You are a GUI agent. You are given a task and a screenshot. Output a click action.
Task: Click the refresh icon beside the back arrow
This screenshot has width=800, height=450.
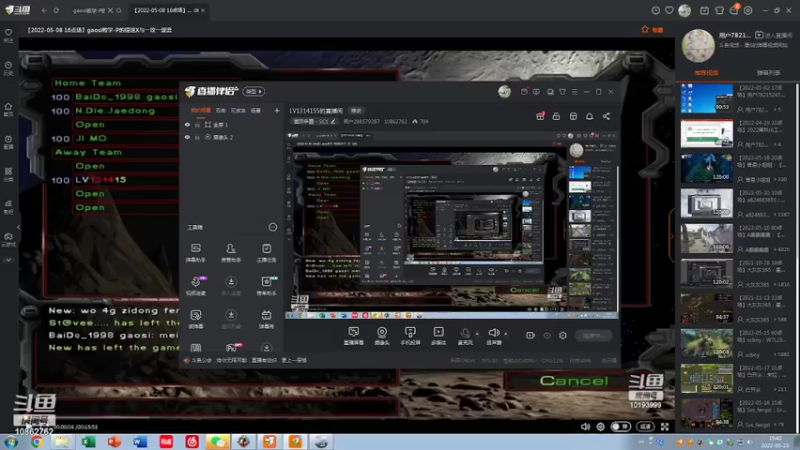(x=56, y=10)
